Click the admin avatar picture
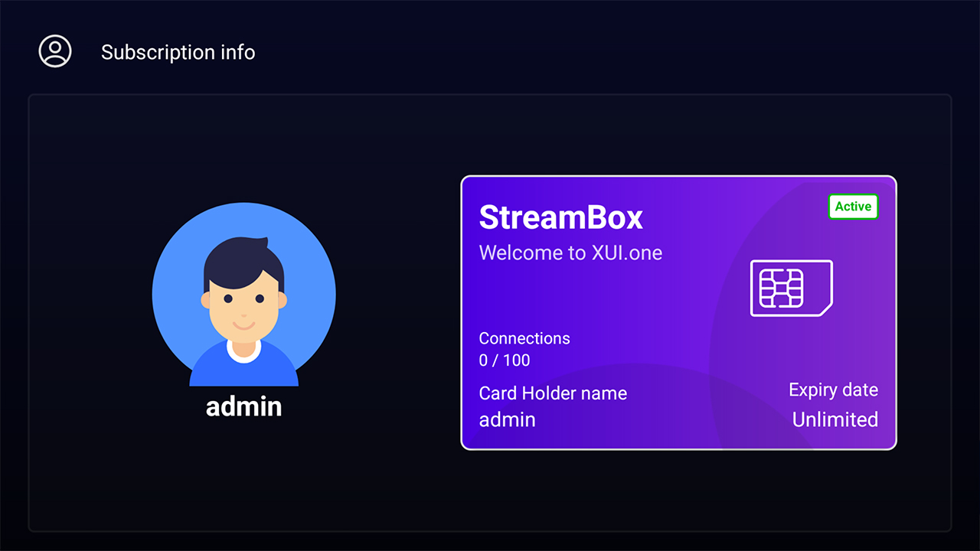The image size is (980, 551). click(x=243, y=295)
